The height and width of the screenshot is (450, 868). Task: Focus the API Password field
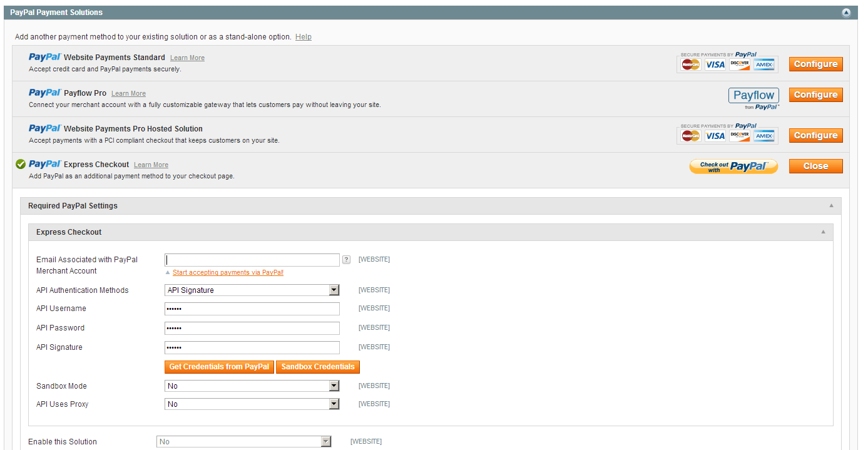pos(252,328)
